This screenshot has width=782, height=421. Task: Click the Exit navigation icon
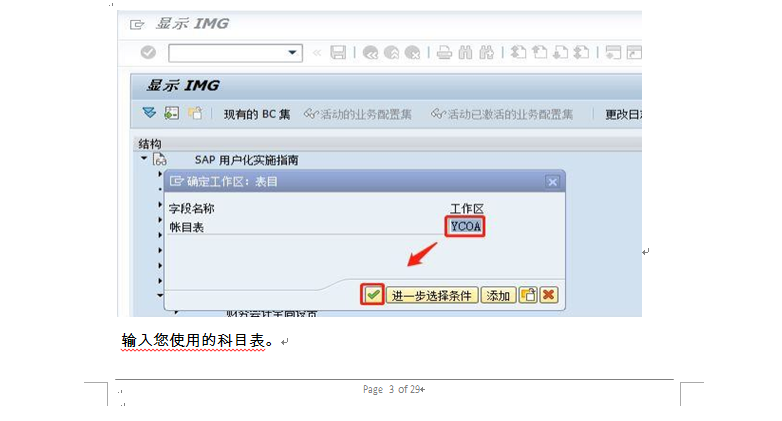[x=391, y=52]
